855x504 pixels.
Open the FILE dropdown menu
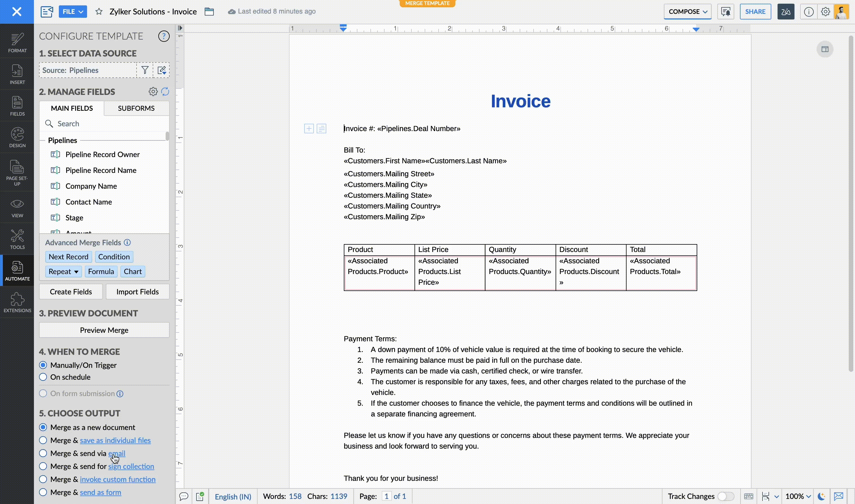coord(73,12)
